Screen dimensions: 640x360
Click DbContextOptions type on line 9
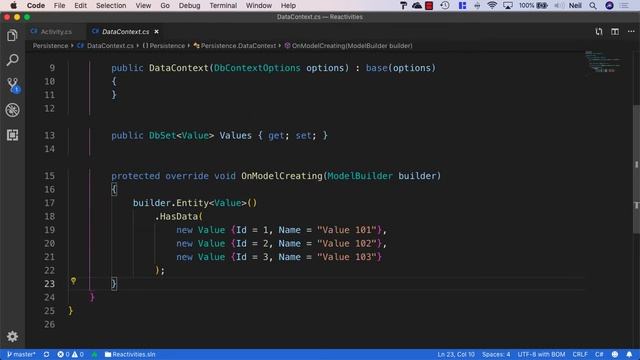pos(257,68)
